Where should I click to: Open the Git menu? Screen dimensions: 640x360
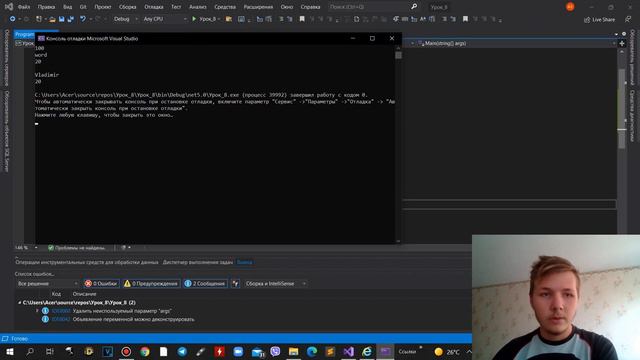83,7
